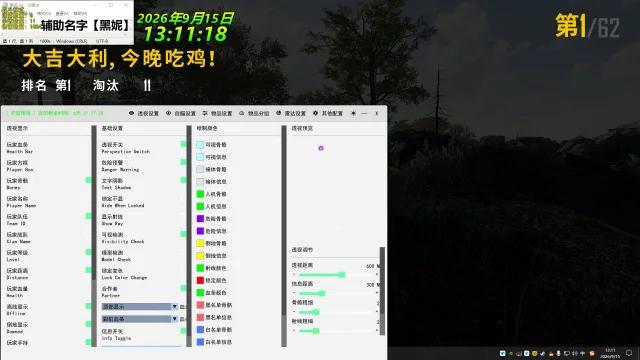The height and width of the screenshot is (360, 640).
Task: Pick the 危险信息 purple swatch
Action: point(200,231)
